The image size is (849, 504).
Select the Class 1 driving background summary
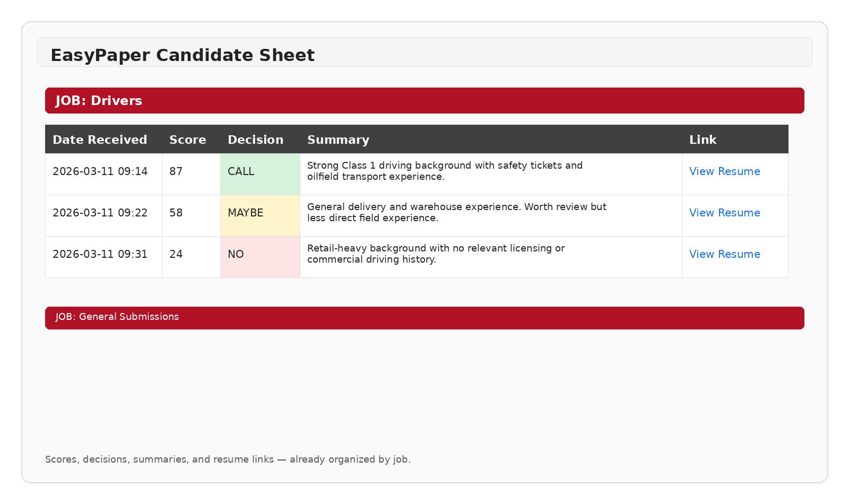click(444, 171)
